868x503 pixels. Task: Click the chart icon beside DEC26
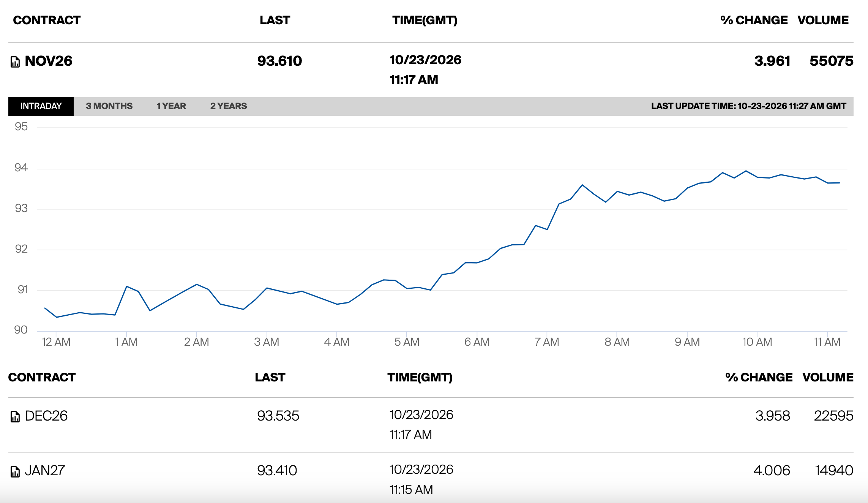15,417
